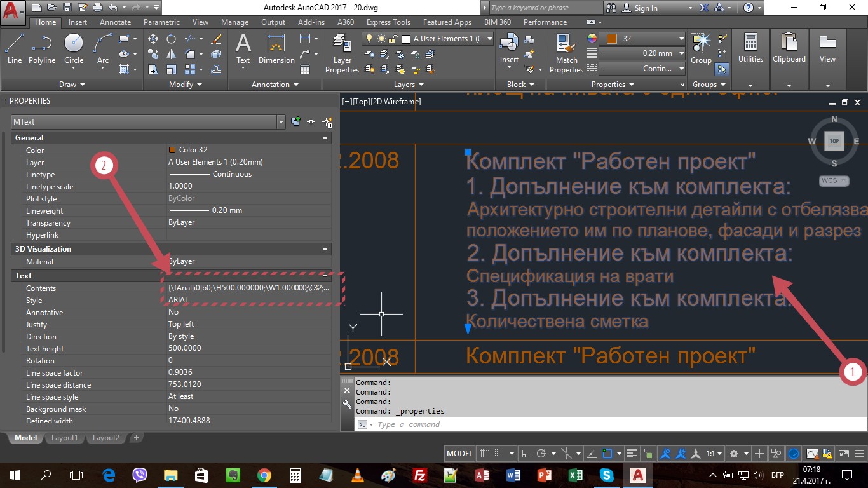
Task: Open the Manage ribbon tab
Action: point(234,22)
